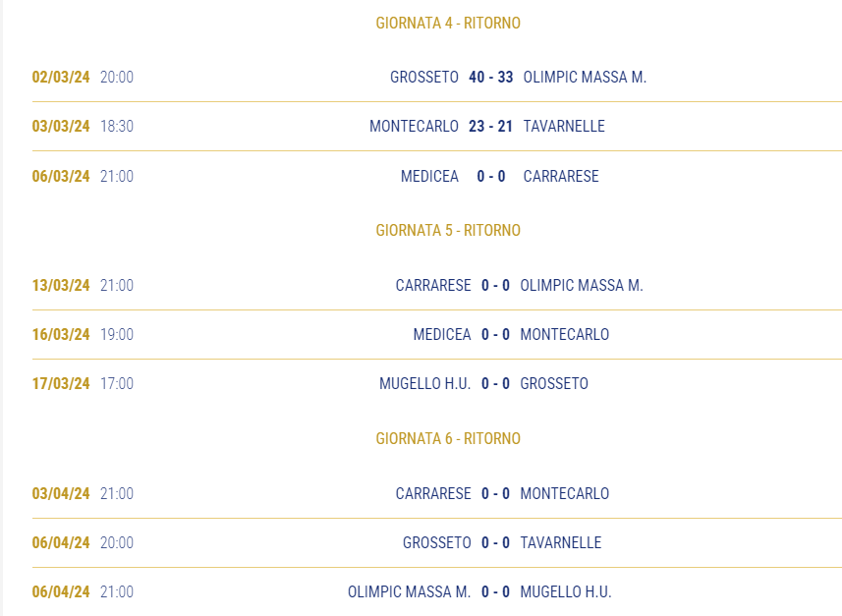Viewport: 842px width, 616px height.
Task: Open Carrarese vs Montecarlo 03/04/24 score
Action: tap(495, 493)
